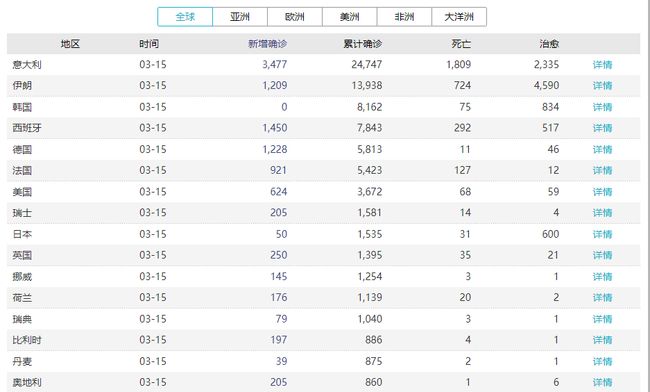Viewport: 650px width, 392px height.
Task: Click Sweden's cumulative value 1,040
Action: point(369,319)
